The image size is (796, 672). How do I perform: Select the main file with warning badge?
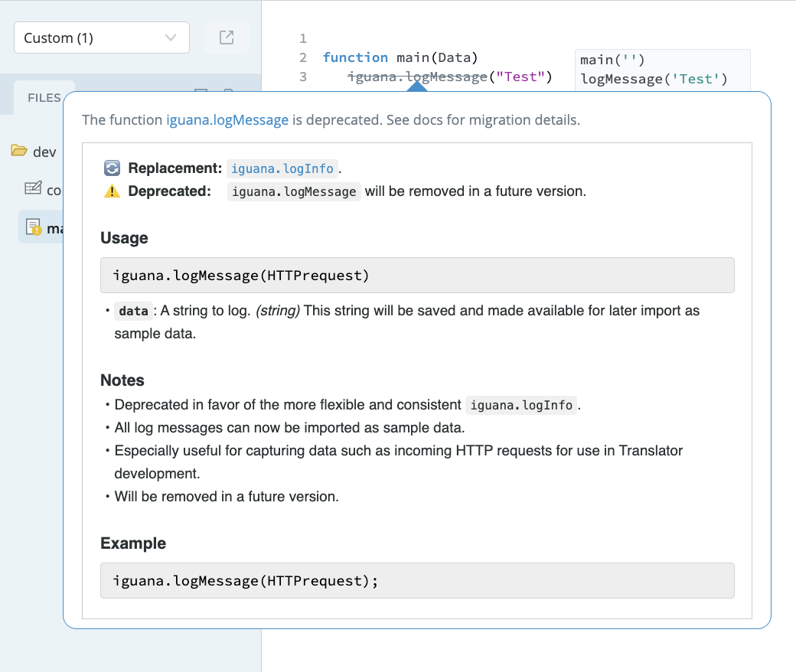point(42,227)
